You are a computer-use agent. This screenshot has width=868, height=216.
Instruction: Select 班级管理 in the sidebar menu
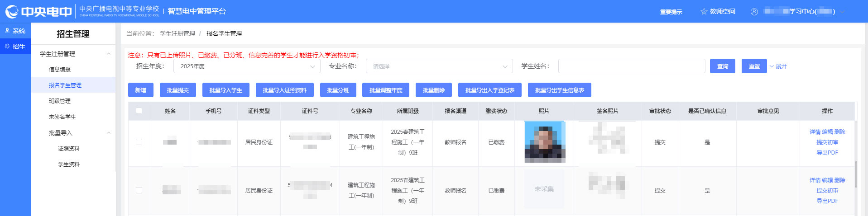click(60, 101)
